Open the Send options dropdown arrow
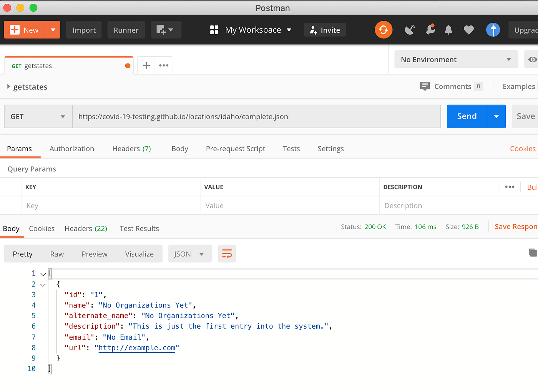The height and width of the screenshot is (392, 538). 496,116
